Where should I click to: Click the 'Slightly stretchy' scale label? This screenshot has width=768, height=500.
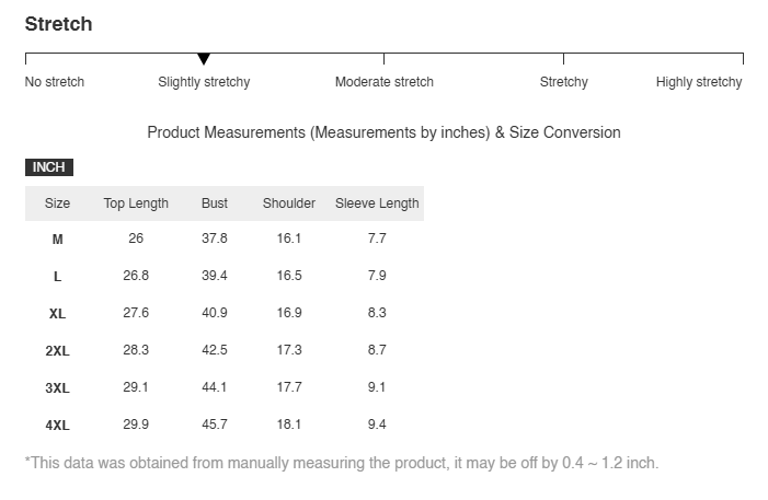(x=204, y=82)
